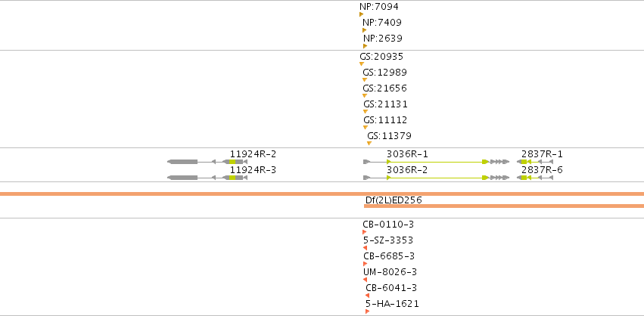
Task: Select the GS:21656 insertion triangle
Action: pos(364,95)
